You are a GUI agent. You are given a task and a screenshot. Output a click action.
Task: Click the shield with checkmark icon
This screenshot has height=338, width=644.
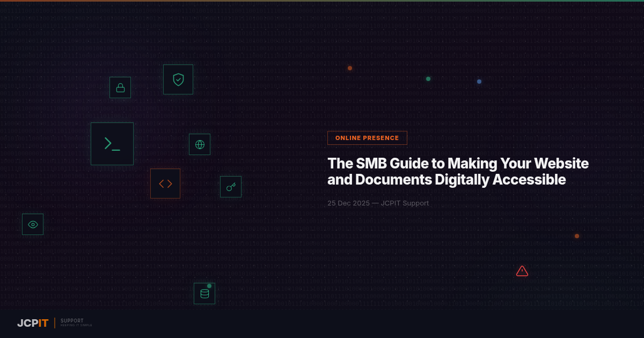[178, 79]
